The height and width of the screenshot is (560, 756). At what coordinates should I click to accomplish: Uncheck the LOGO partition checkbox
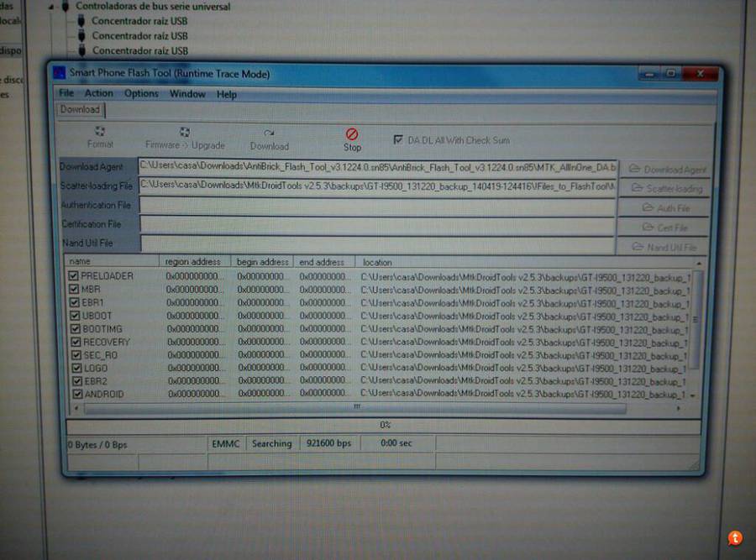[76, 369]
